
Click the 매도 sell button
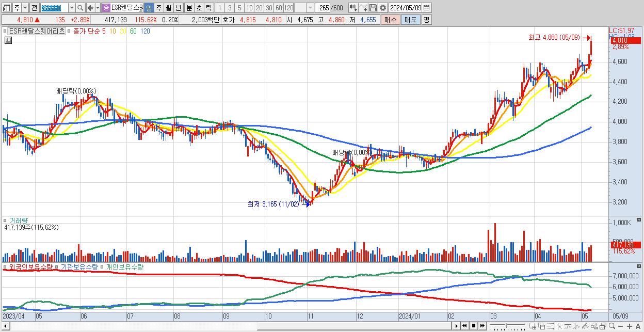pos(411,20)
